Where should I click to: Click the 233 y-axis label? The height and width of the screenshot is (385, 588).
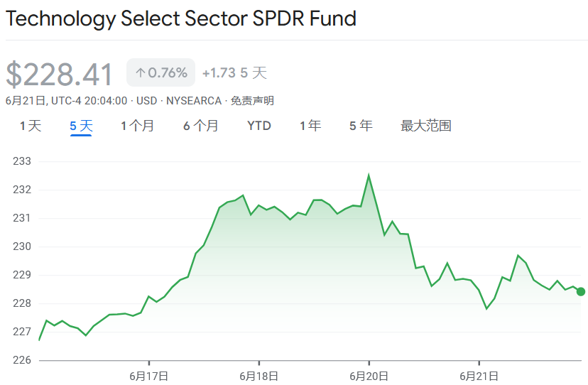click(22, 161)
